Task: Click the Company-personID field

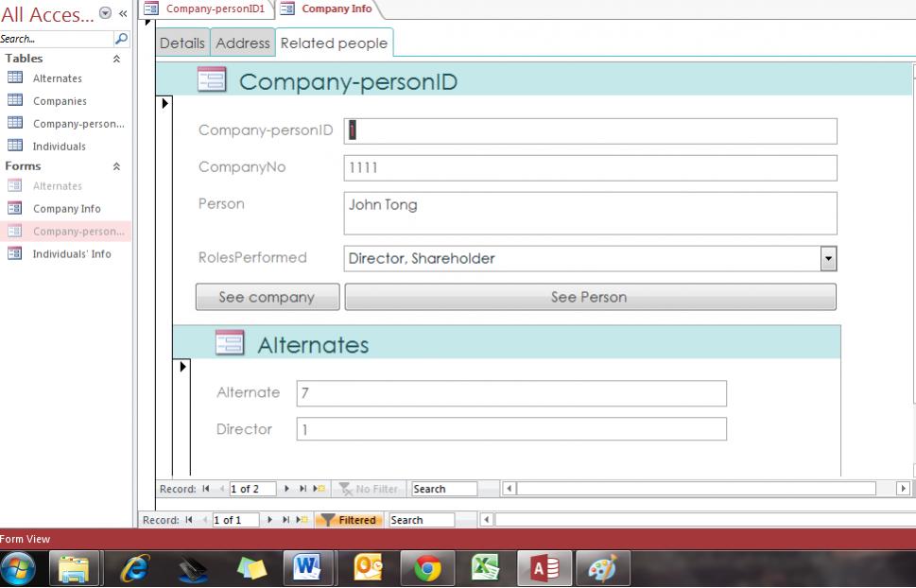Action: tap(590, 130)
